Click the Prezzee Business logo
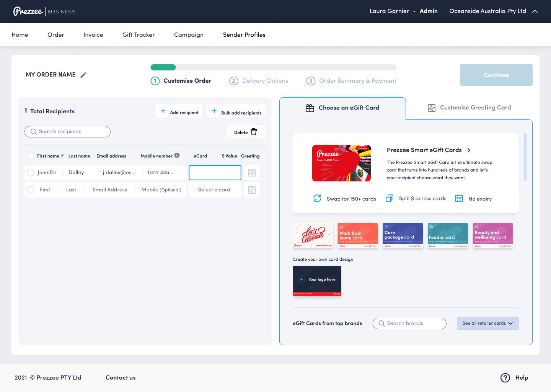The height and width of the screenshot is (392, 551). pyautogui.click(x=44, y=11)
